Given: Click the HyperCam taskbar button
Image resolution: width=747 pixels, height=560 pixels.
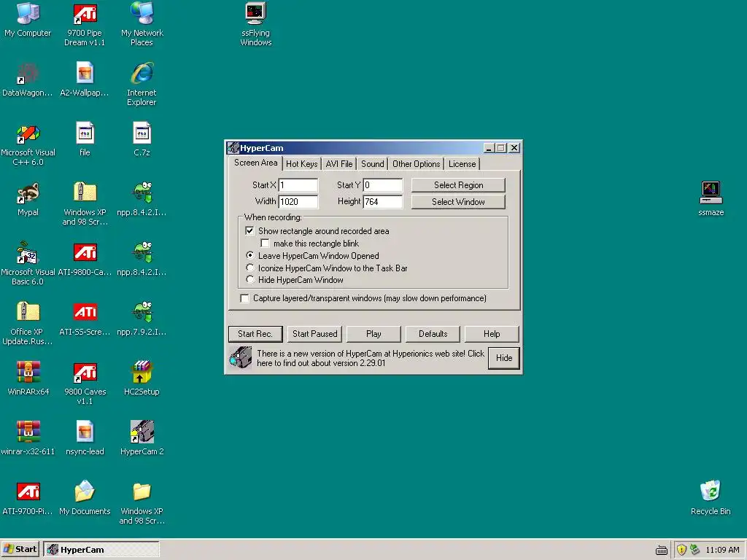Looking at the screenshot, I should (x=101, y=550).
